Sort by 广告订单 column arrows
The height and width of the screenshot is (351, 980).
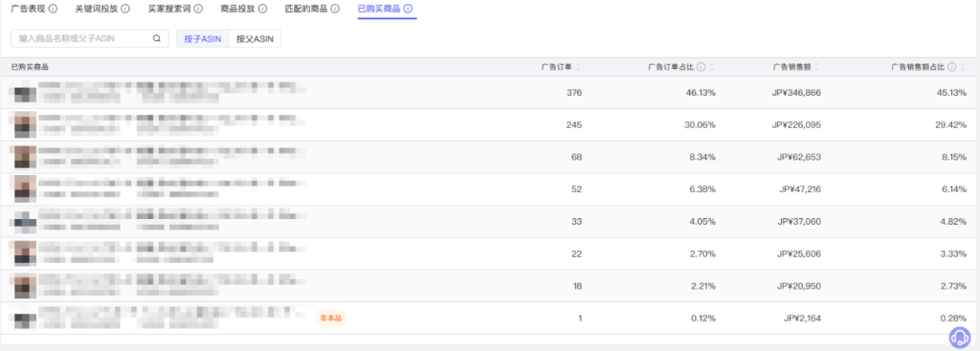577,67
